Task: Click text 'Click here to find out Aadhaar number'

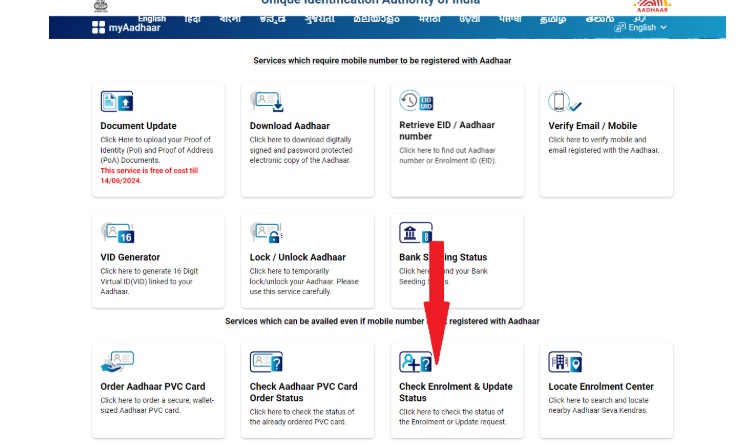Action: tap(448, 155)
